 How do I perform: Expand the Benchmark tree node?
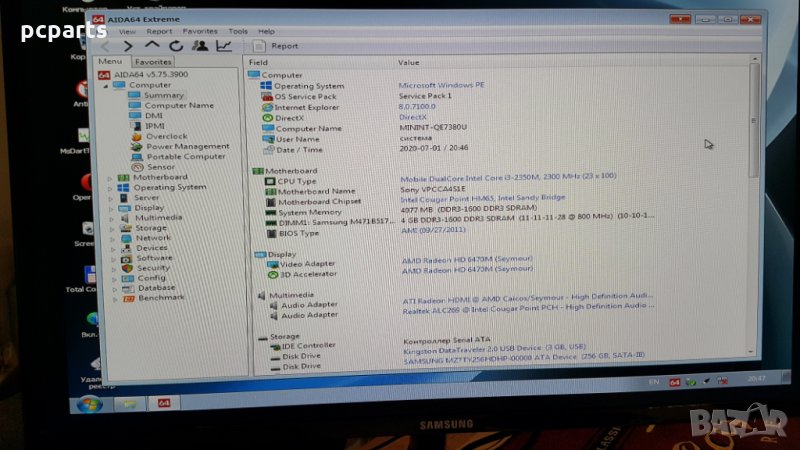tap(111, 297)
